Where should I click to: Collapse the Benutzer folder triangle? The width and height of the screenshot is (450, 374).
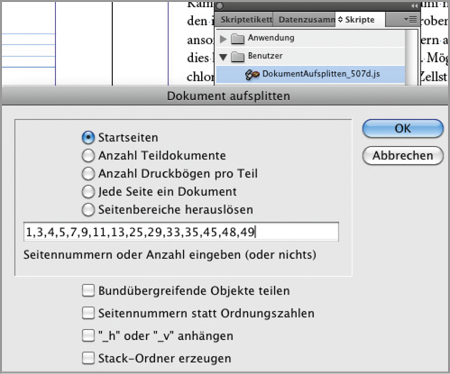(x=223, y=57)
